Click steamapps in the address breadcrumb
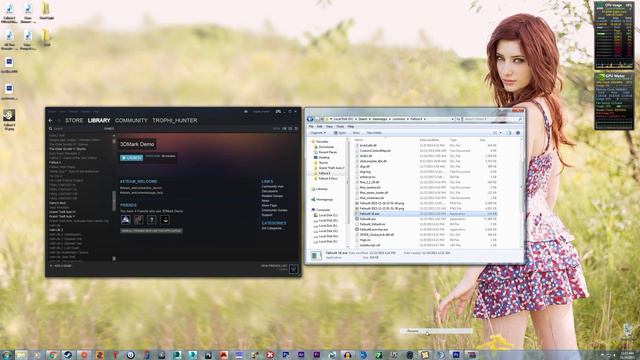The image size is (640, 360). pos(379,119)
